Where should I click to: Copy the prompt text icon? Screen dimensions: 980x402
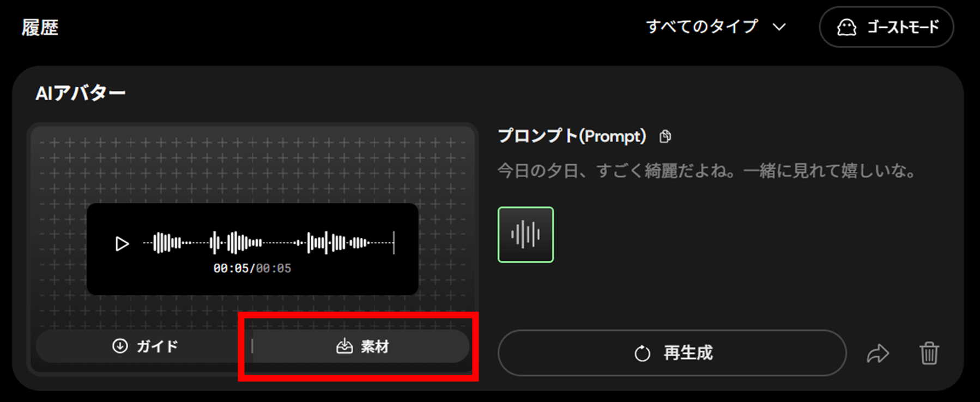665,136
